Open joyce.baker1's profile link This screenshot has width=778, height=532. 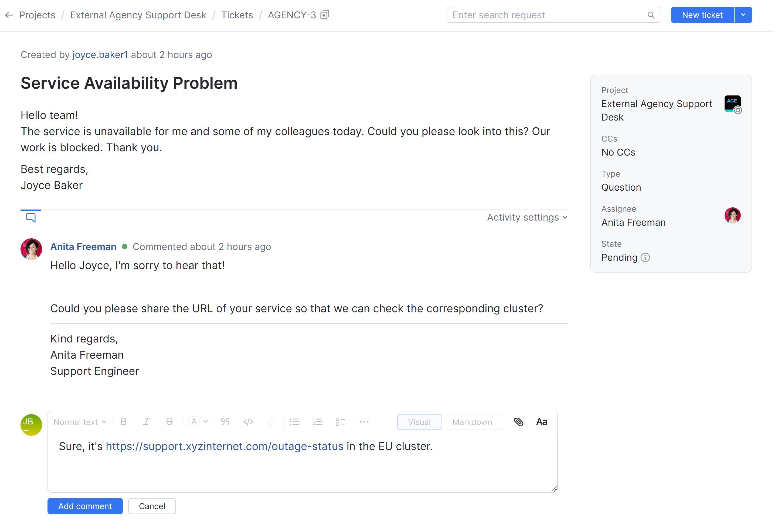[x=100, y=54]
